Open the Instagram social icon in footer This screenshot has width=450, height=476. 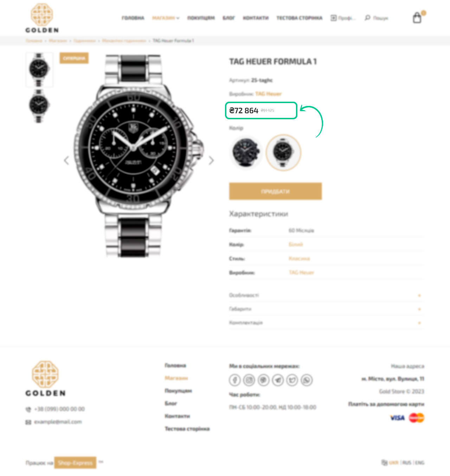coord(249,380)
